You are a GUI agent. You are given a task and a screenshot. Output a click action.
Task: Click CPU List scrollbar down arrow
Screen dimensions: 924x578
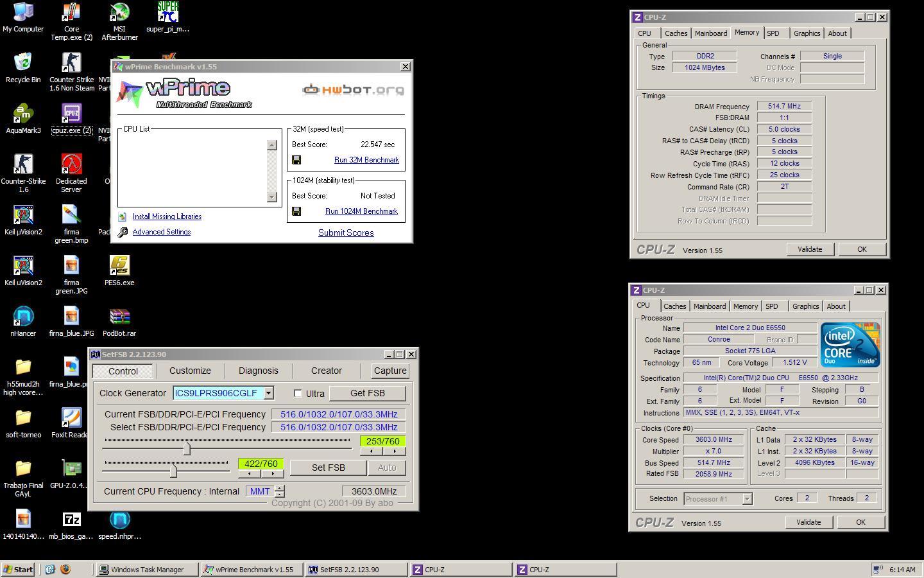tap(272, 197)
